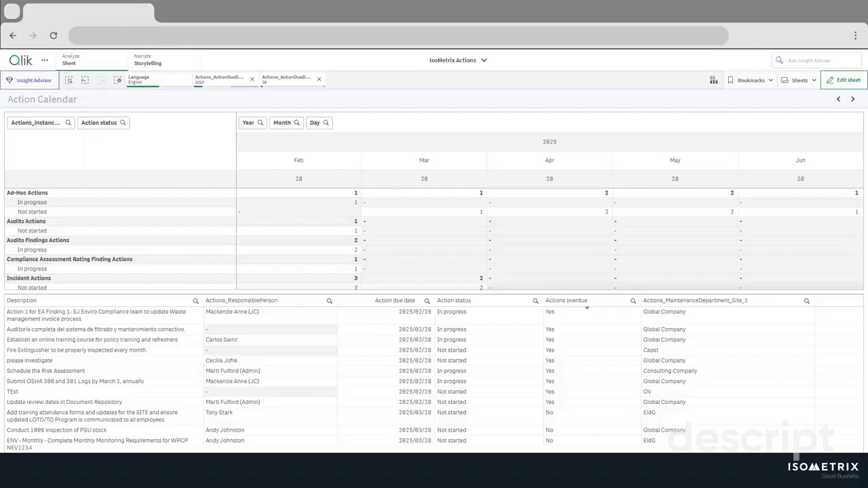
Task: Select the OV site cell
Action: pos(647,392)
